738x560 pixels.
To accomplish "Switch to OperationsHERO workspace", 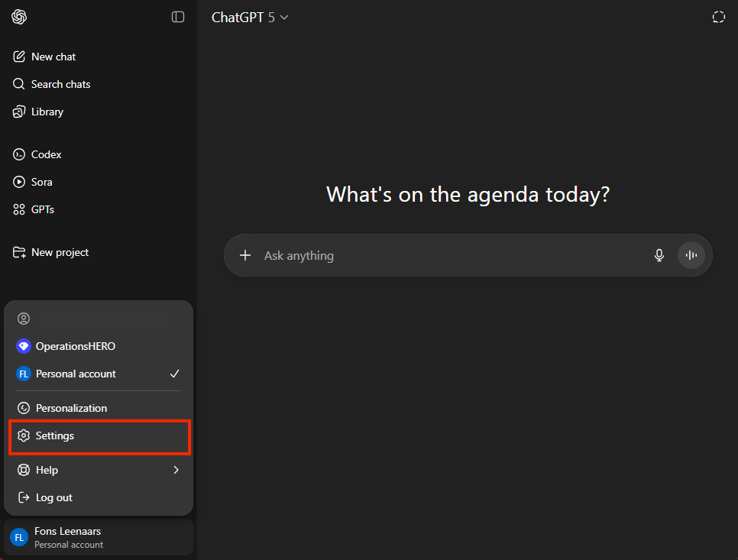I will [x=75, y=346].
